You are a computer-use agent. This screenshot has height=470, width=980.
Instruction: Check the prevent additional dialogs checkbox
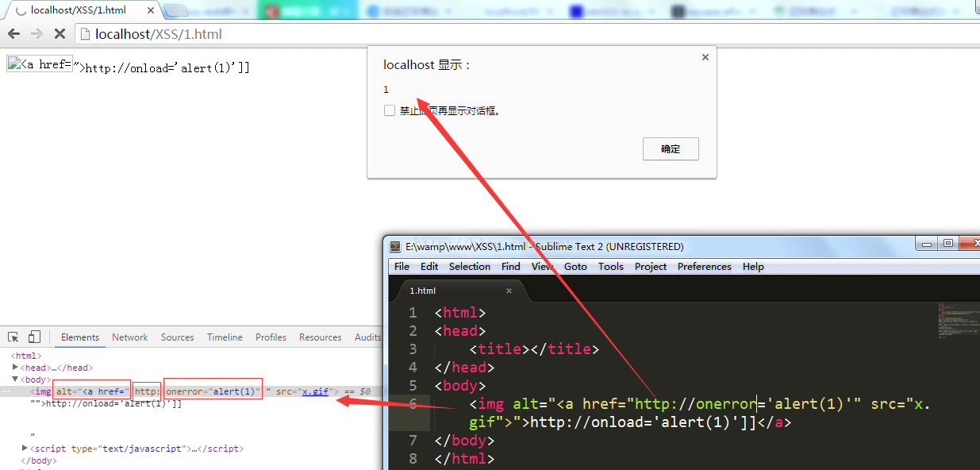[390, 111]
